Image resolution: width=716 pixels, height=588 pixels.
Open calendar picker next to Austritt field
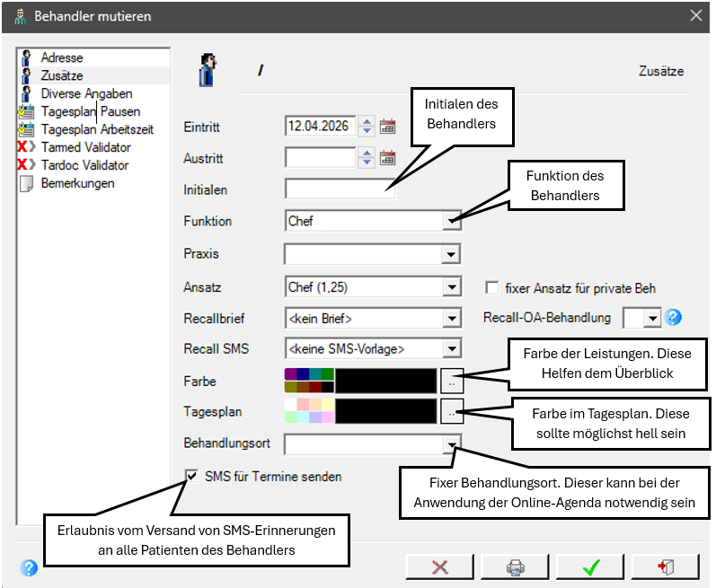tap(388, 158)
